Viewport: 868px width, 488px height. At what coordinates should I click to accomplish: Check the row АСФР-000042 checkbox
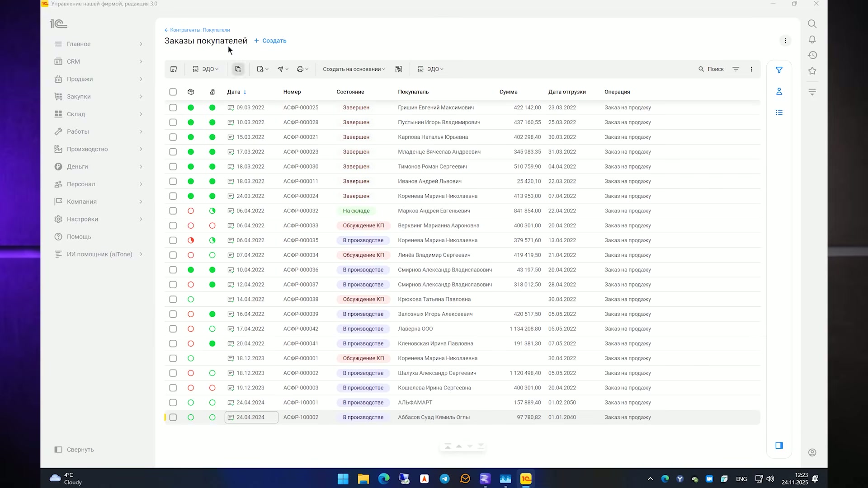coord(173,328)
